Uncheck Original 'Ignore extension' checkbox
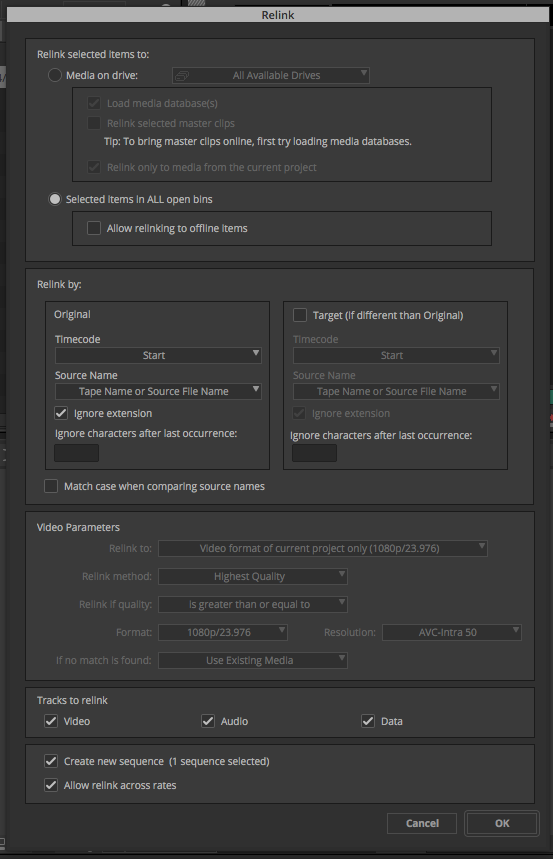553x859 pixels. coord(61,413)
